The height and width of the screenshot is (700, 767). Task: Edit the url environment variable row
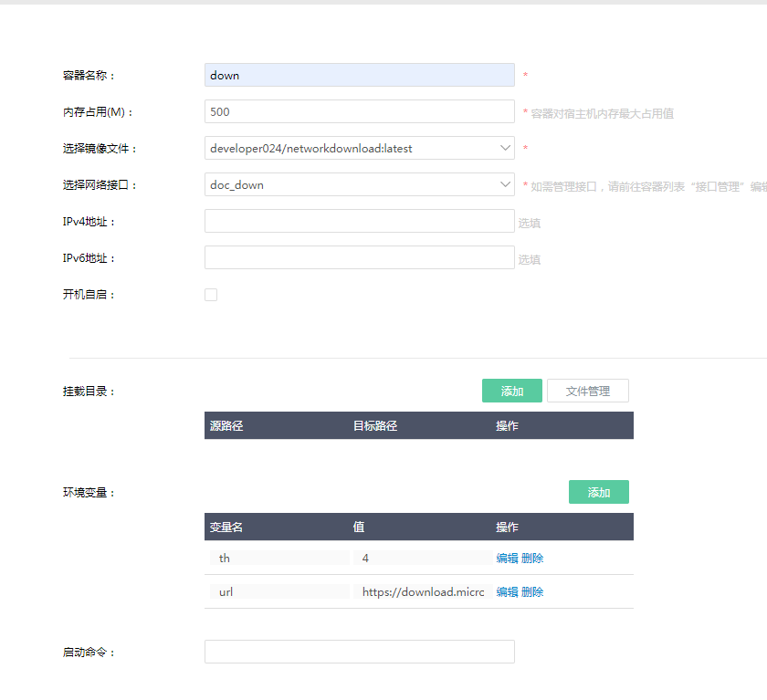[x=507, y=591]
